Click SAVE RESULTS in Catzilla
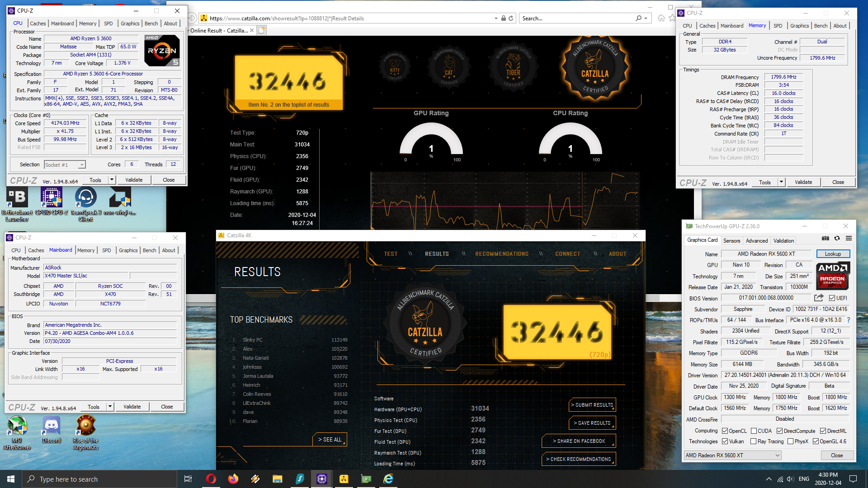The image size is (868, 488). [x=592, y=423]
